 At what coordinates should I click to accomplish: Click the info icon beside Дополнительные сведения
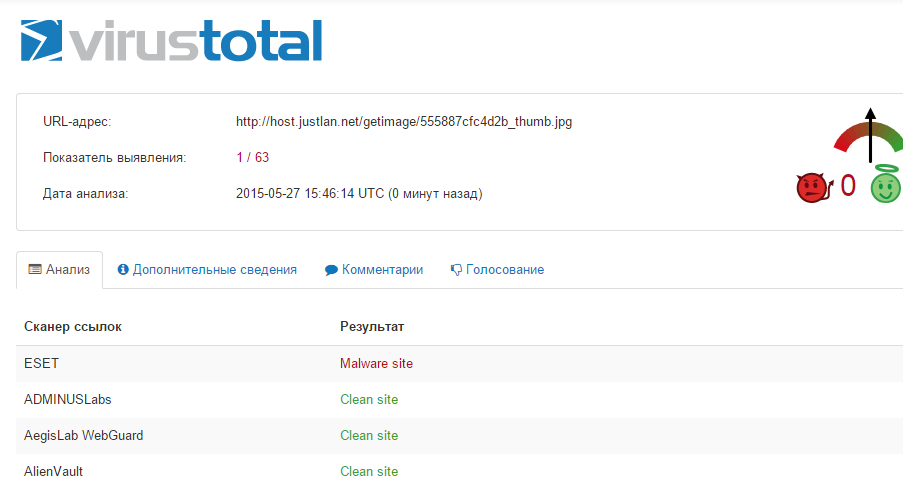coord(123,269)
